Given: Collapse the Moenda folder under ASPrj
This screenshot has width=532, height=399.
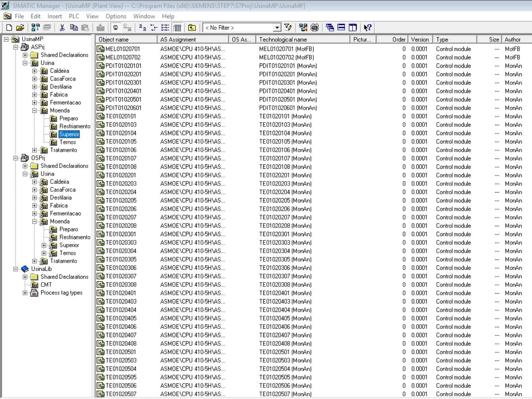Looking at the screenshot, I should pyautogui.click(x=34, y=111).
